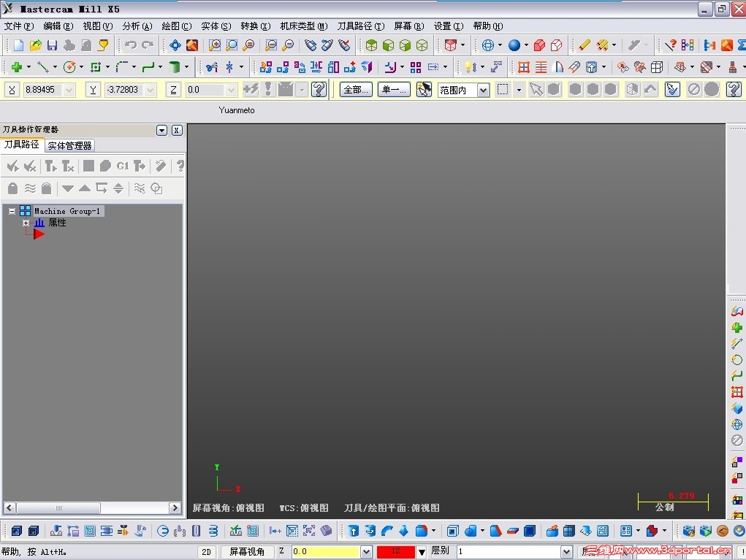Toggle the Z coordinate lock button
The image size is (746, 560).
173,90
